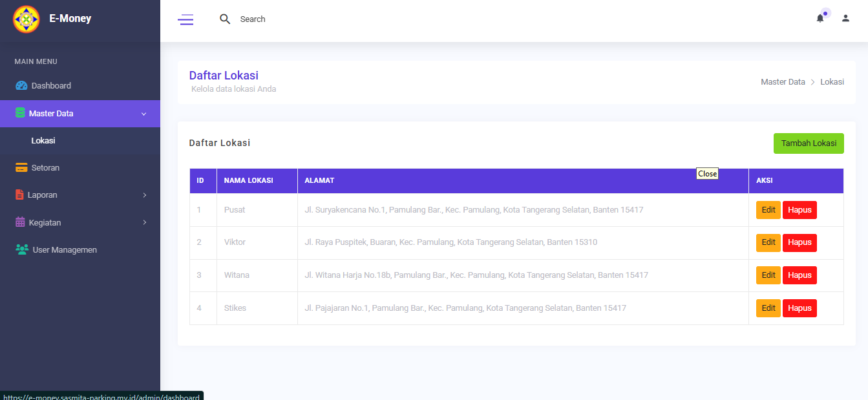The width and height of the screenshot is (868, 400).
Task: Open the Setoran menu item
Action: click(45, 168)
